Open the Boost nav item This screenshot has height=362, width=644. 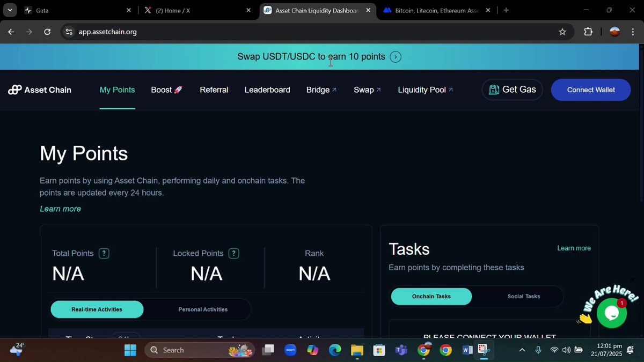point(167,90)
